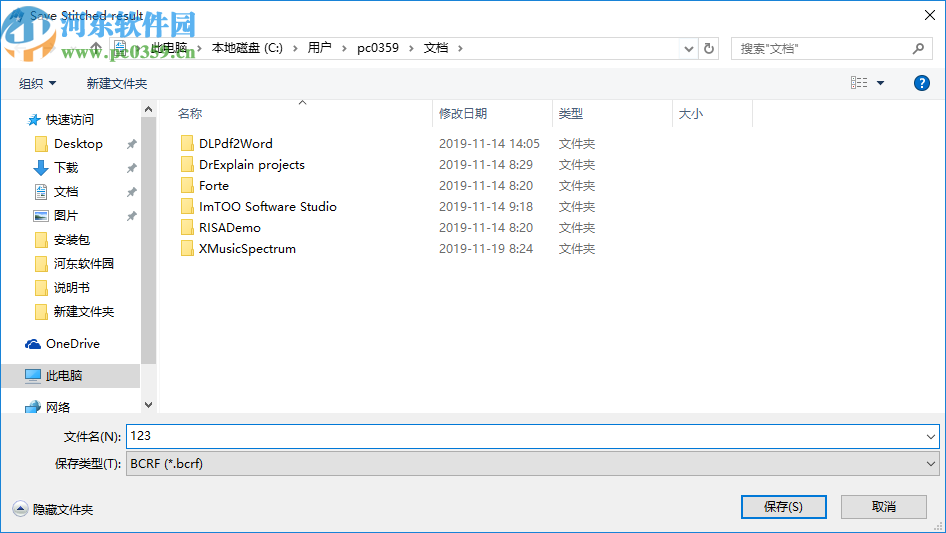Image resolution: width=946 pixels, height=533 pixels.
Task: Click 用户 in the address path
Action: [319, 48]
